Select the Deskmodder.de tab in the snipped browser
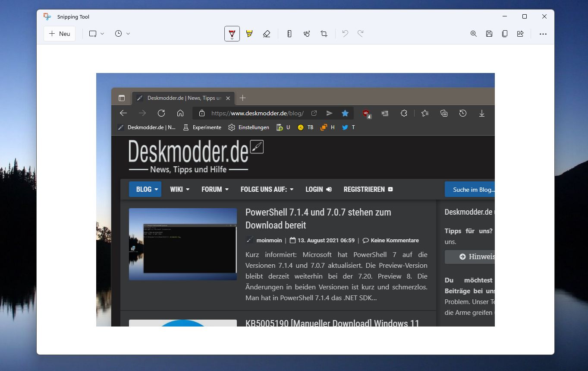 pos(183,98)
